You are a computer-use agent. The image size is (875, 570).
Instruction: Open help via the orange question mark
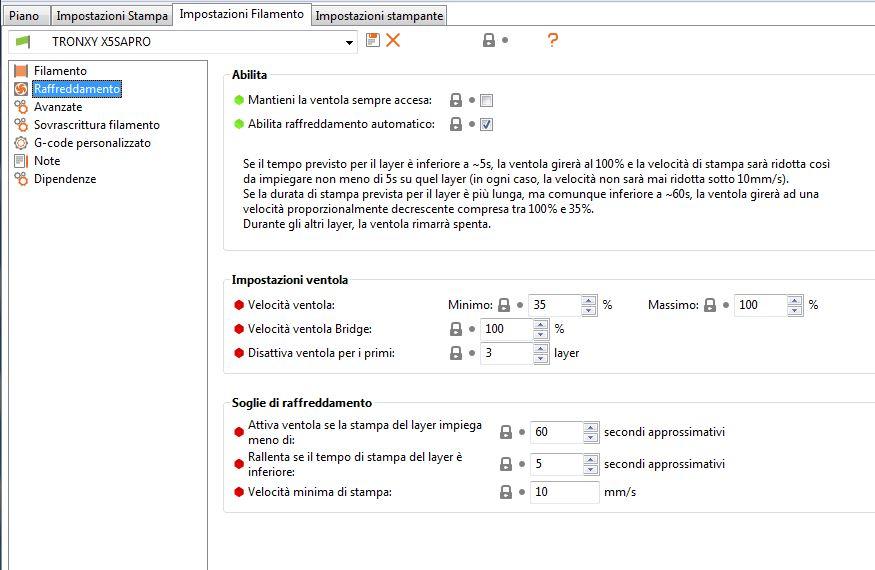pyautogui.click(x=552, y=40)
